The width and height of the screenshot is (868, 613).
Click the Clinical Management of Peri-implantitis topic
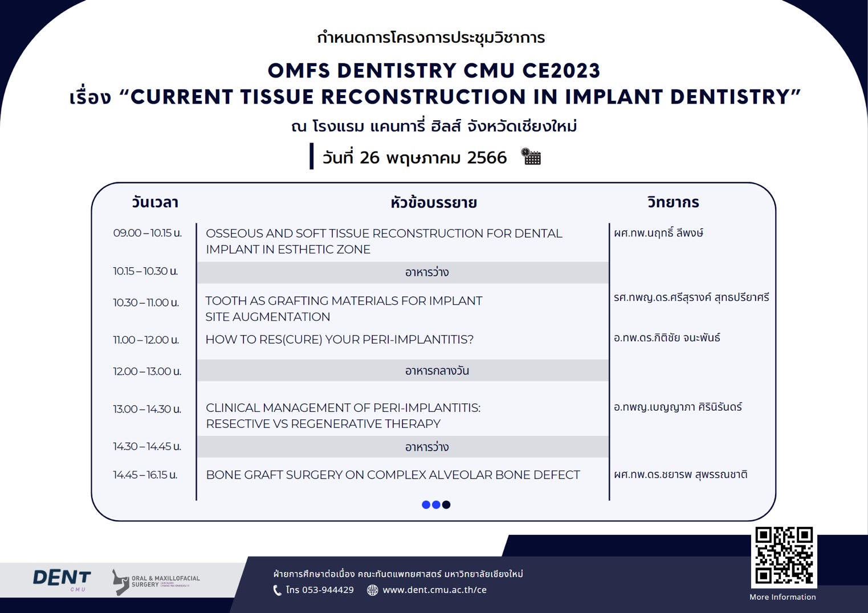pos(343,416)
